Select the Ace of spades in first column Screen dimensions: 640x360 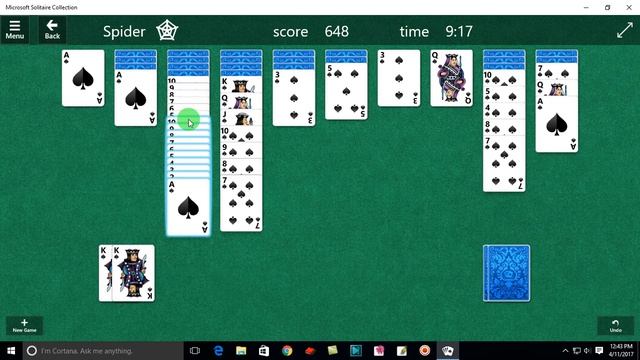coord(83,78)
